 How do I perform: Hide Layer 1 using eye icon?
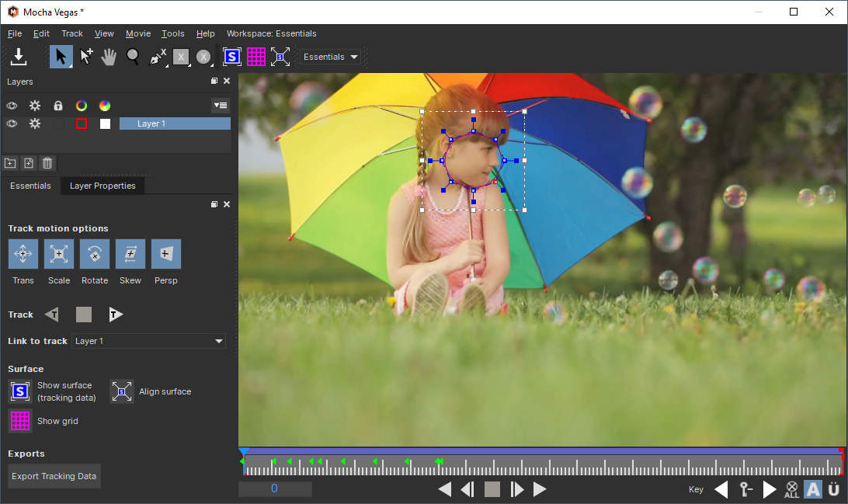(12, 123)
